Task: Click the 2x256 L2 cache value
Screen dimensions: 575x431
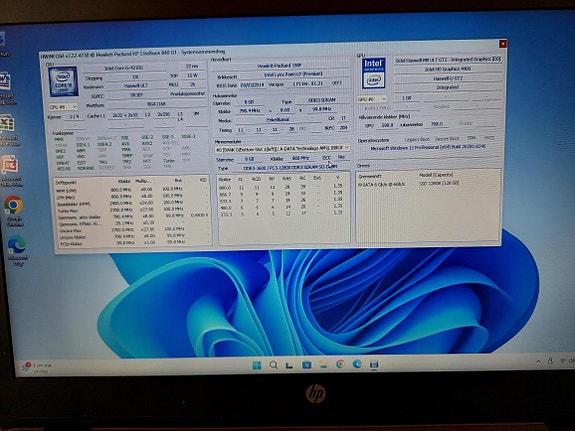Action: [x=163, y=114]
